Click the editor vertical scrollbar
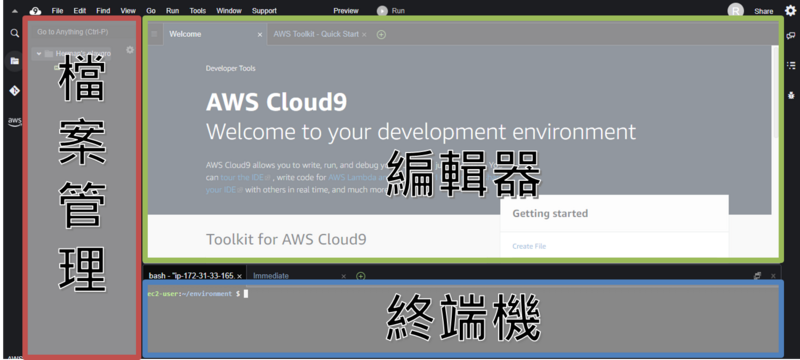Image resolution: width=800 pixels, height=360 pixels. (x=775, y=92)
